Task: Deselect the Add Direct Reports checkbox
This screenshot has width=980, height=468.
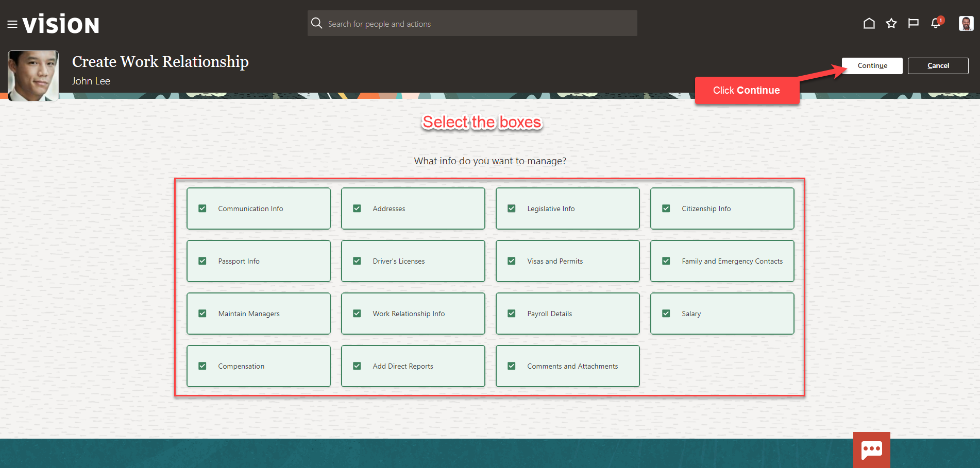Action: (357, 366)
